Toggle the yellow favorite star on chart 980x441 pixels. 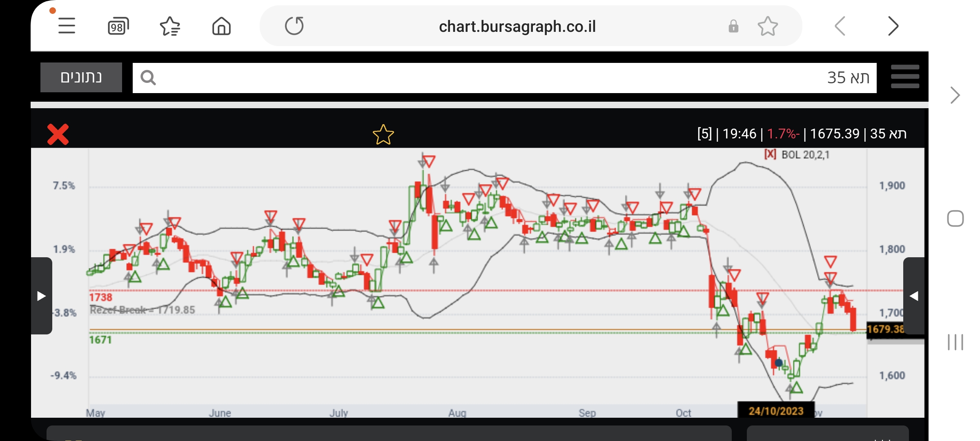(x=383, y=135)
